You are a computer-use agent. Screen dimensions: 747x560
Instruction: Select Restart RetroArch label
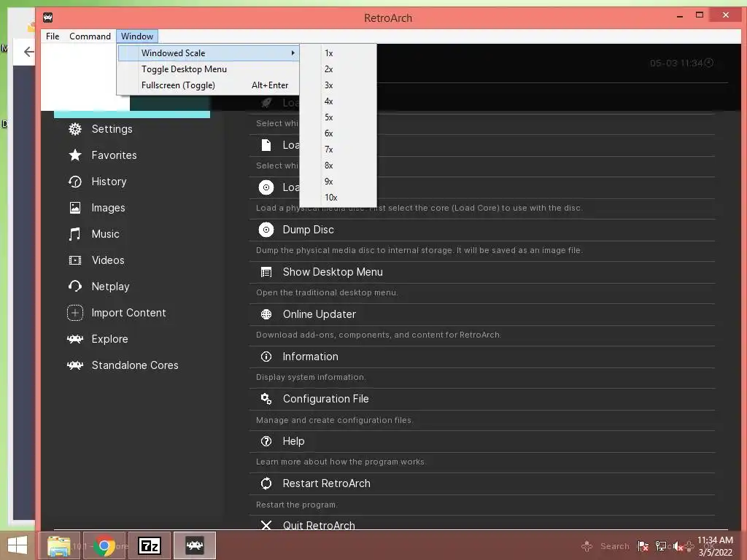[326, 483]
